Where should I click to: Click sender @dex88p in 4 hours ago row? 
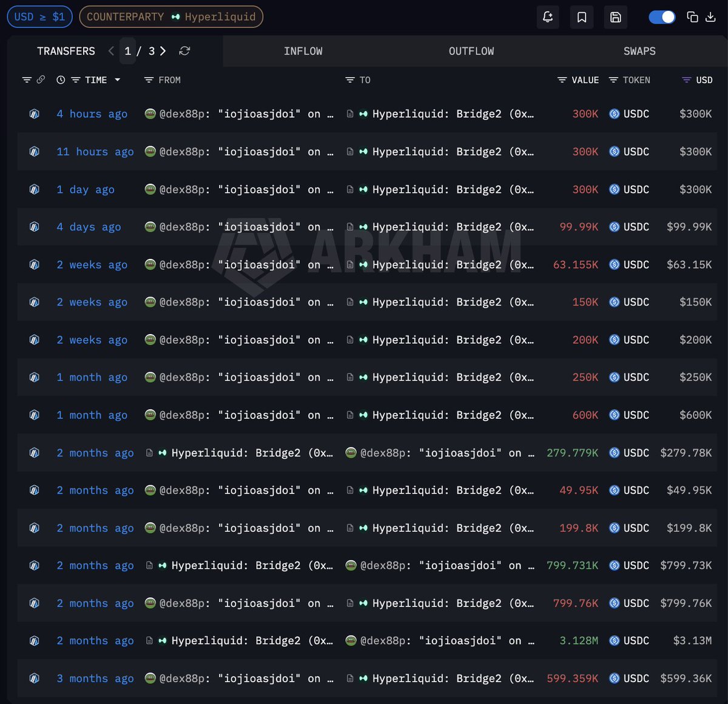pos(239,114)
